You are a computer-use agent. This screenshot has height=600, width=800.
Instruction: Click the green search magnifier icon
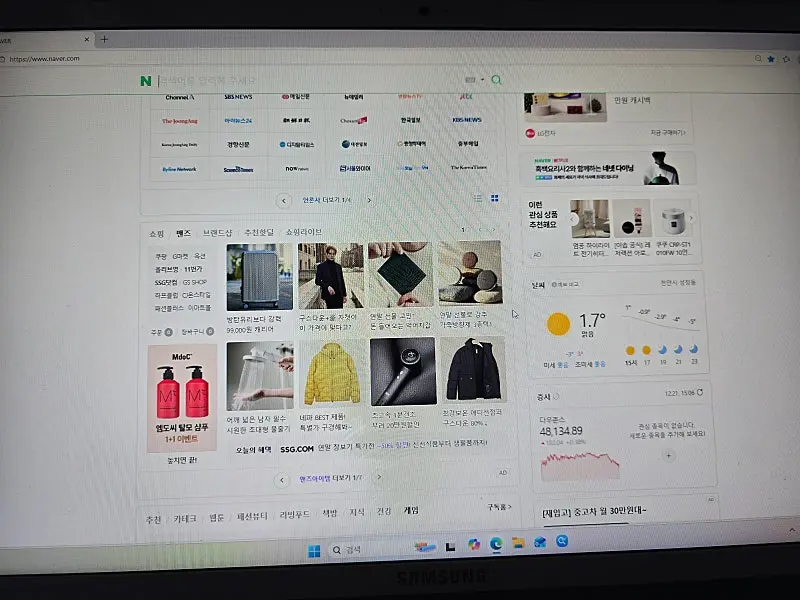point(497,80)
